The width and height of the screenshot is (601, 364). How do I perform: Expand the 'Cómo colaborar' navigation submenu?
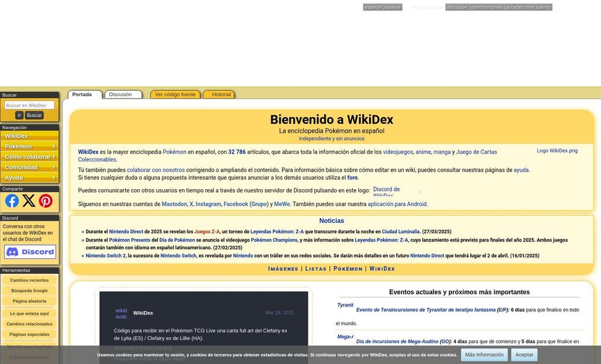29,157
